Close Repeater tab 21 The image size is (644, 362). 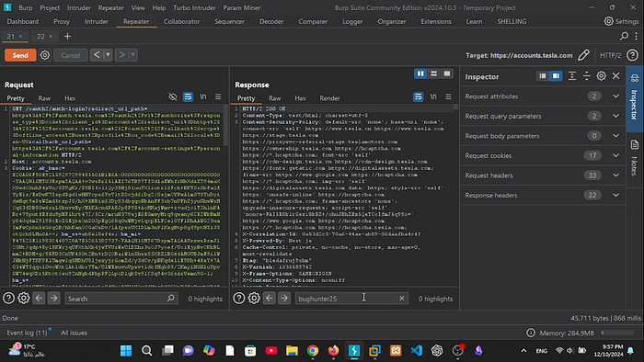(20, 37)
